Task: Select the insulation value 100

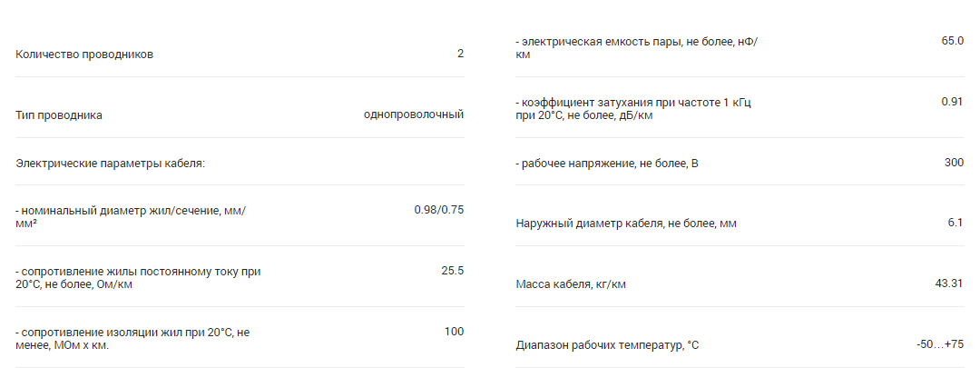Action: [455, 332]
